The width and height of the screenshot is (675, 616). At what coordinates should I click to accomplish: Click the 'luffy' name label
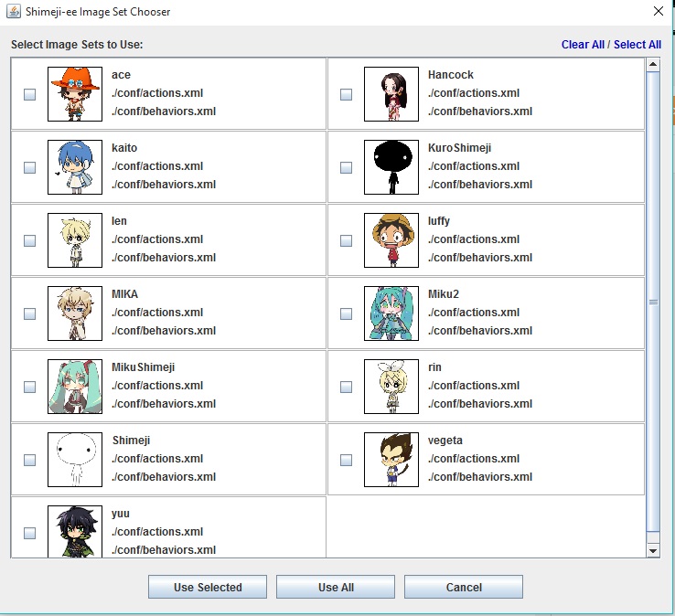439,221
